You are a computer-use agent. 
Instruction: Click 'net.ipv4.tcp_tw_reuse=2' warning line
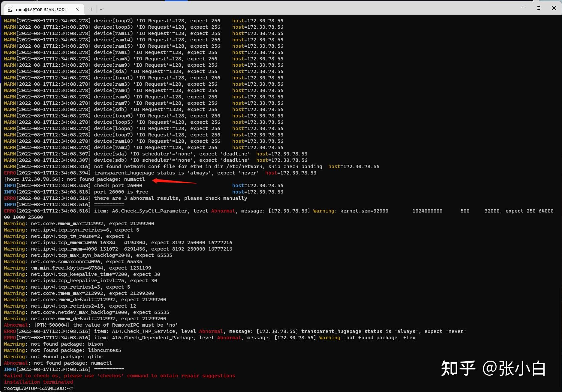click(67, 236)
